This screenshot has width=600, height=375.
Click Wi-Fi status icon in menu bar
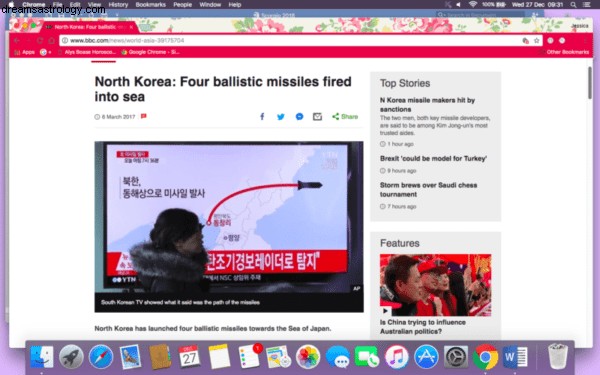(473, 4)
